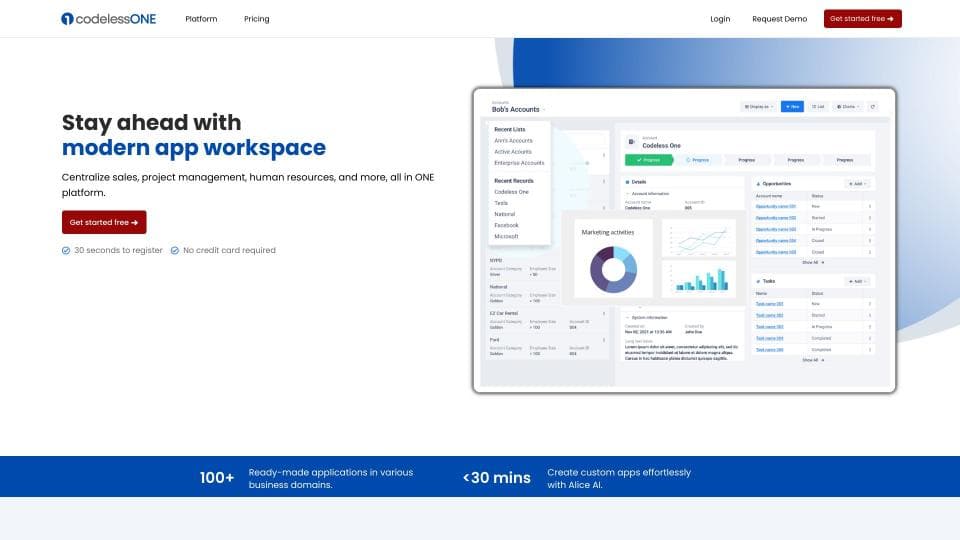Click 'Ready-made applications in various business domains' text

pyautogui.click(x=331, y=478)
